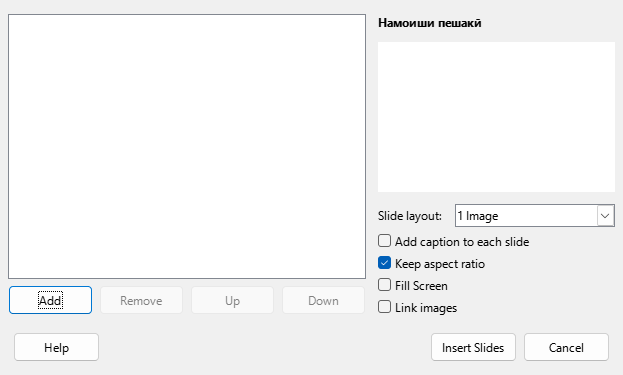Image resolution: width=623 pixels, height=375 pixels.
Task: Click the 'Намоиши пешакй' preview heading
Action: point(430,23)
